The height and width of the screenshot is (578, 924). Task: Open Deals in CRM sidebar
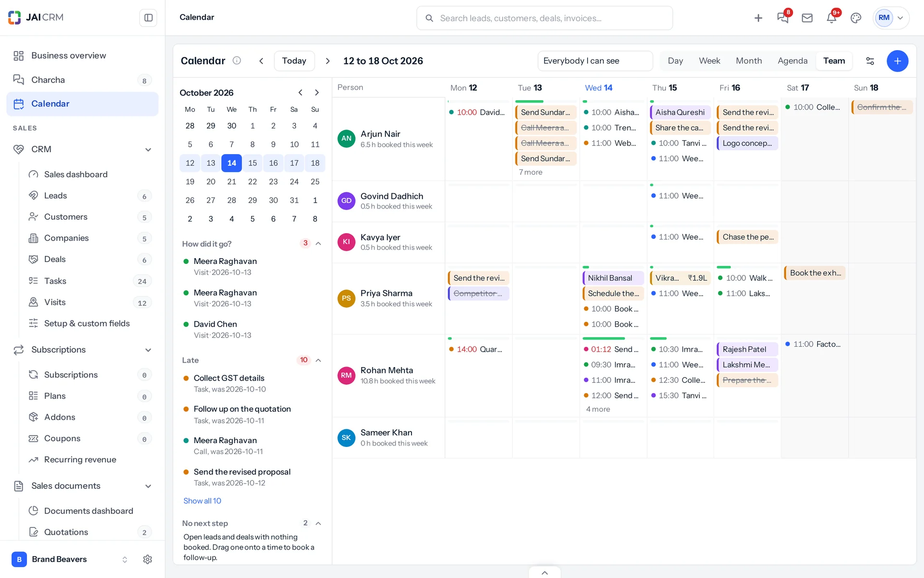pyautogui.click(x=89, y=259)
